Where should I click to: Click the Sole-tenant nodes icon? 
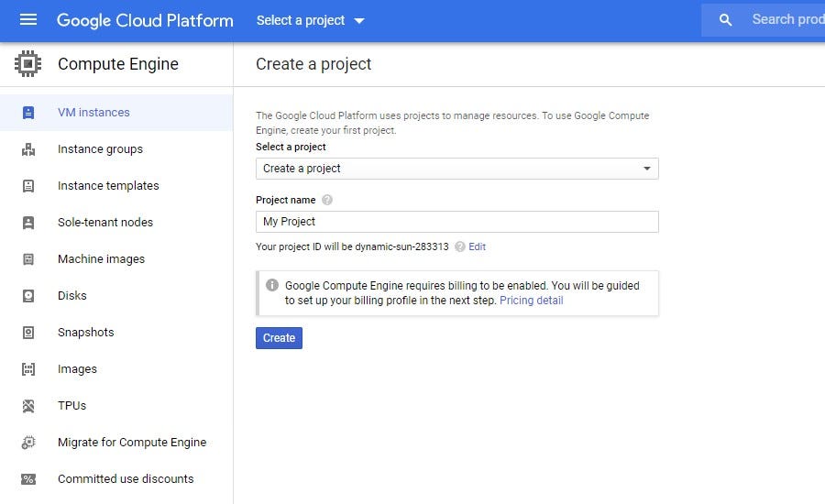point(28,223)
